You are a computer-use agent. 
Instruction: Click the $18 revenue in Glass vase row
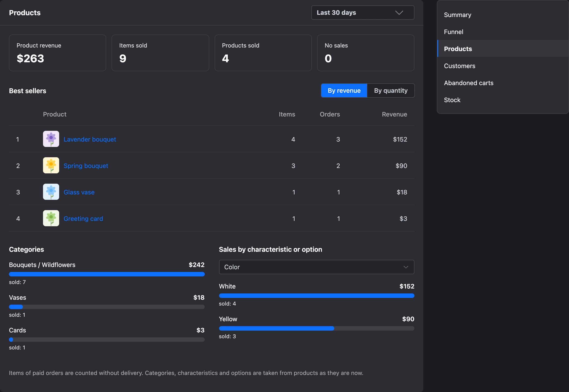click(402, 192)
